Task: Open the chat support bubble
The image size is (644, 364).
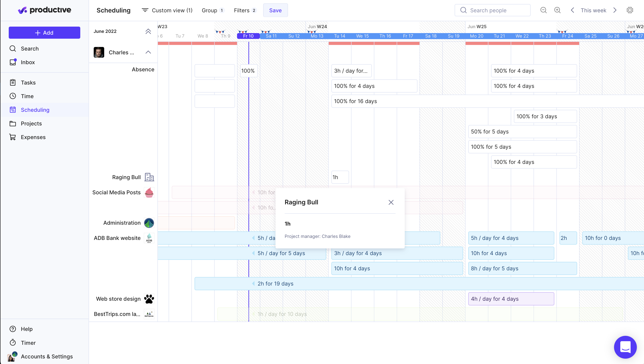Action: point(625,347)
